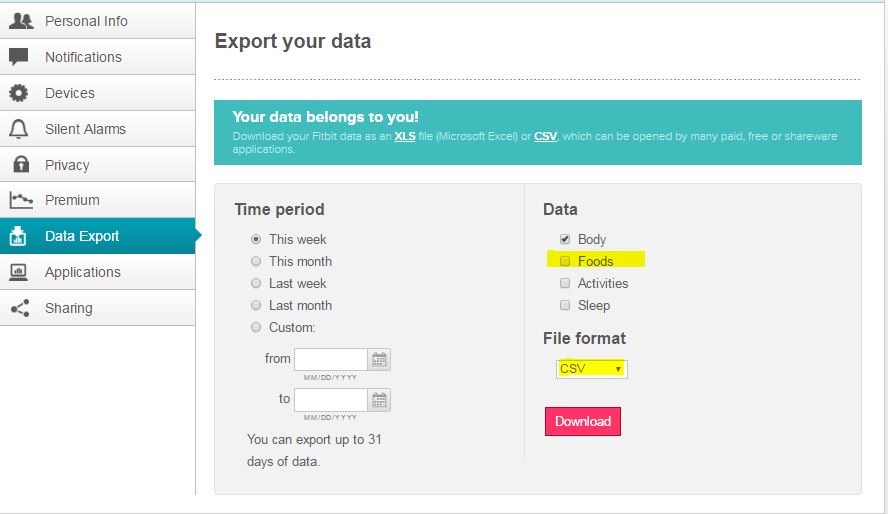Click the from date input field
This screenshot has width=888, height=514.
330,360
